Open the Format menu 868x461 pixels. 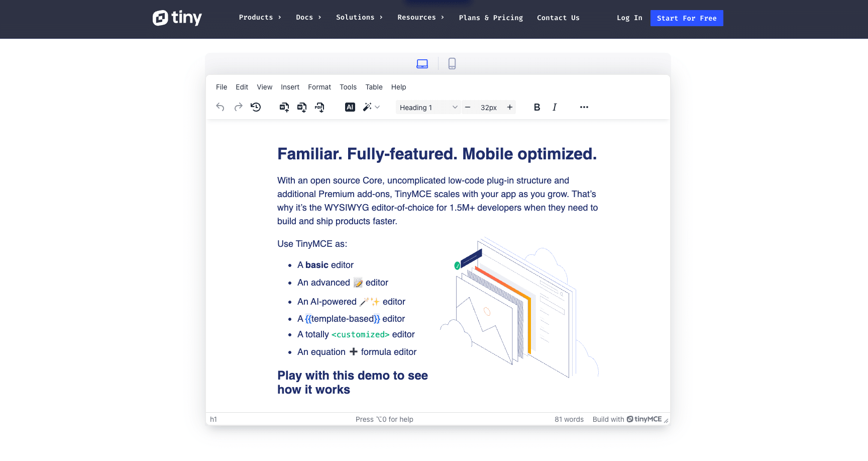319,87
